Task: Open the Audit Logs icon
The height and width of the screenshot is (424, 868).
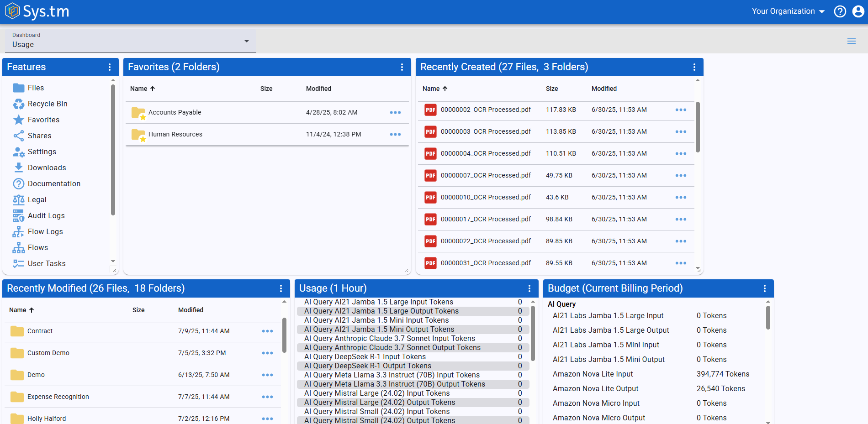Action: tap(19, 216)
